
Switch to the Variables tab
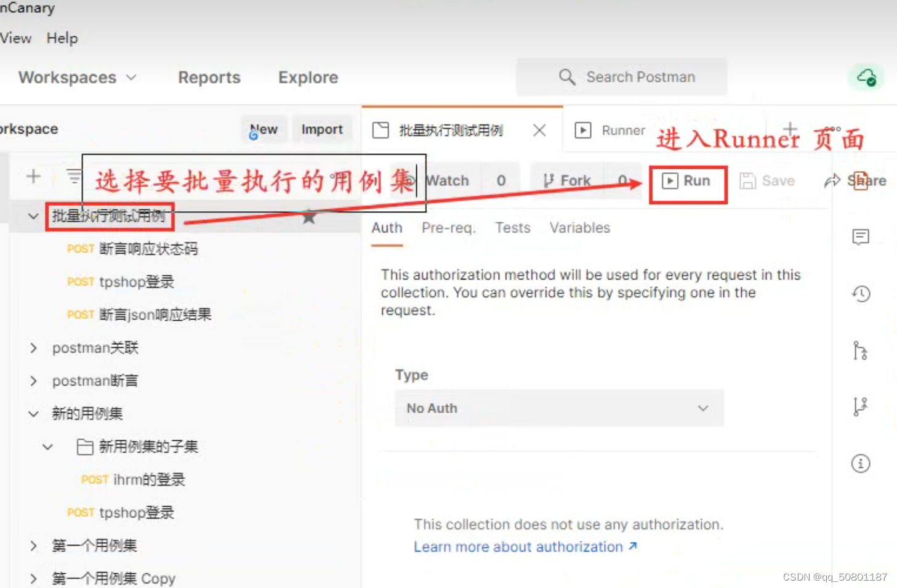pyautogui.click(x=580, y=228)
